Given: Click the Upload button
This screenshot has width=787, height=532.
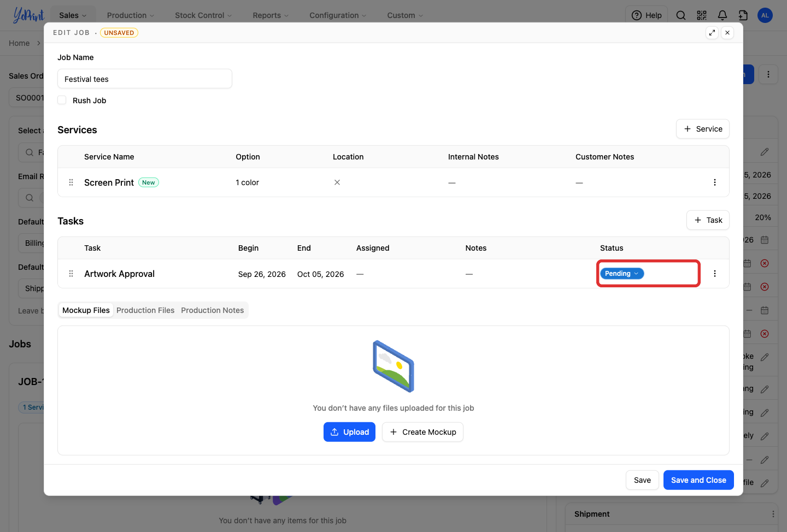Looking at the screenshot, I should pyautogui.click(x=349, y=432).
